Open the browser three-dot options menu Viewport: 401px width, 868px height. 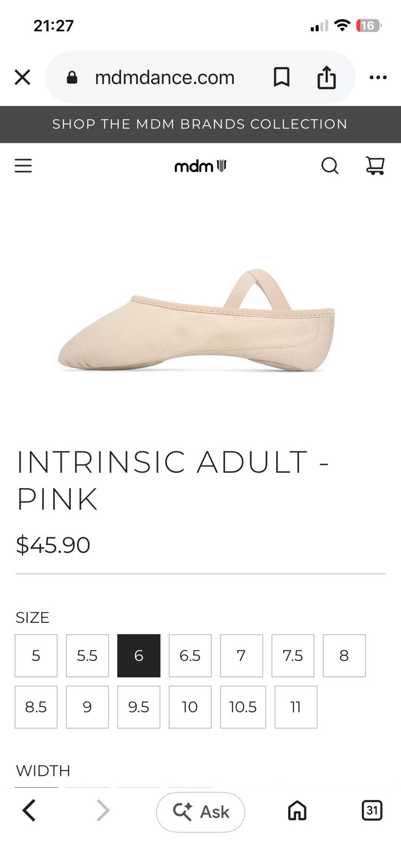pos(378,77)
